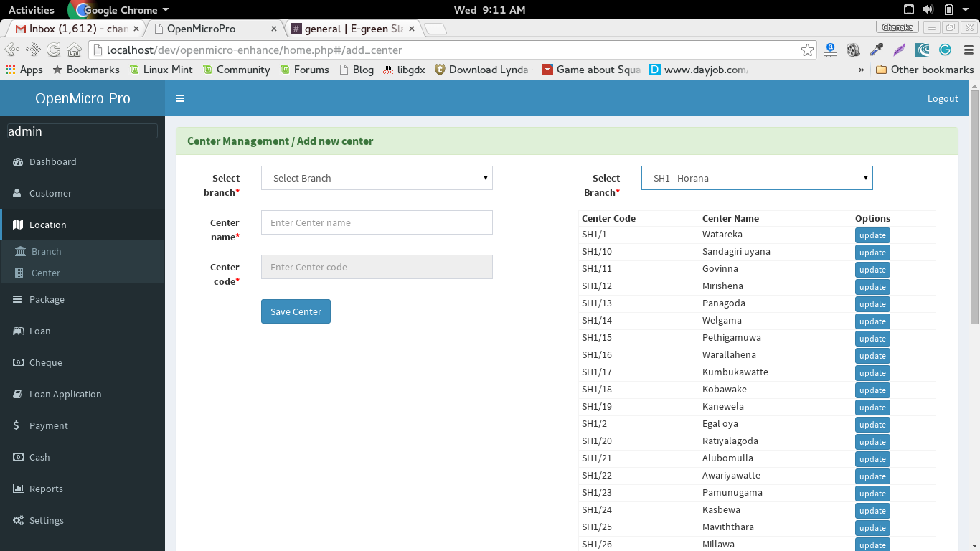Click the Customer person icon in the sidebar
This screenshot has width=980, height=551.
[17, 193]
